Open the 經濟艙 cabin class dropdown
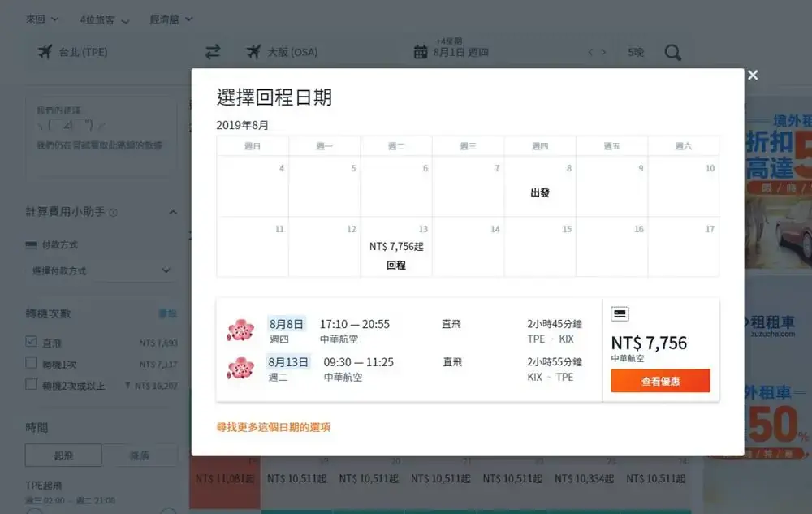This screenshot has height=514, width=812. point(171,19)
